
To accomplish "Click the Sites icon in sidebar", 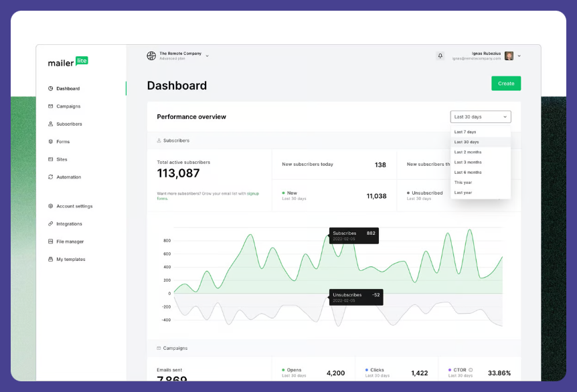I will tap(50, 159).
